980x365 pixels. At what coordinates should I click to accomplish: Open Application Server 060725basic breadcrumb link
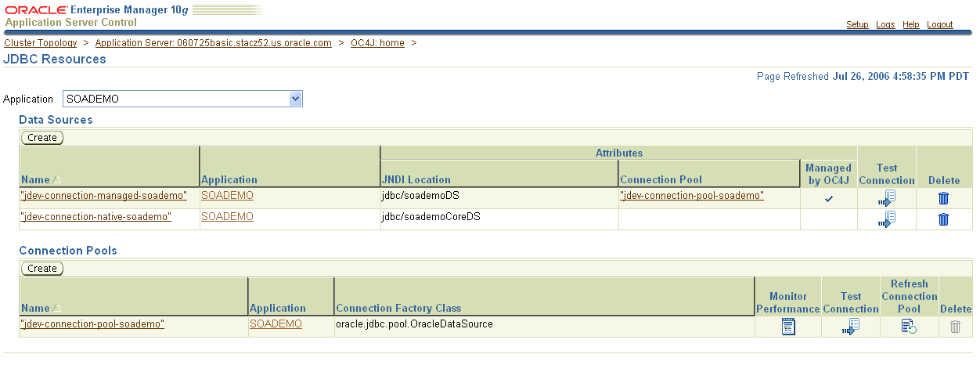coord(213,43)
